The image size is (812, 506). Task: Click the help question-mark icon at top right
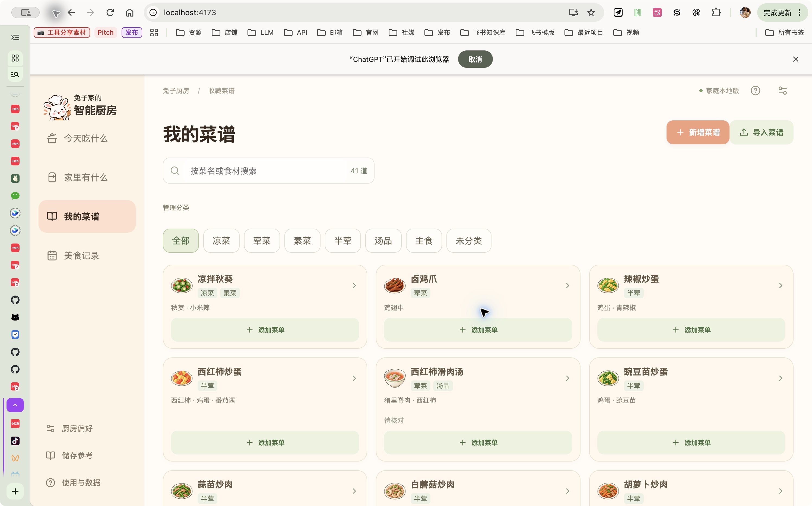tap(755, 91)
